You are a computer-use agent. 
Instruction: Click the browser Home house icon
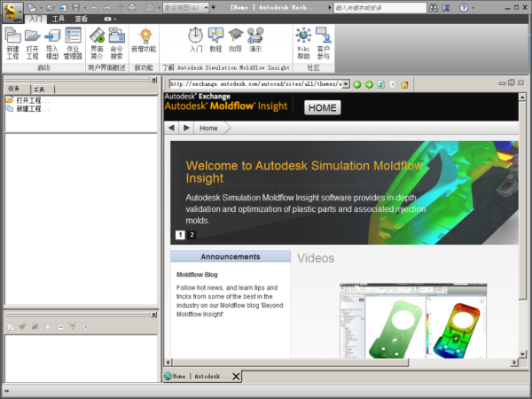[x=405, y=84]
